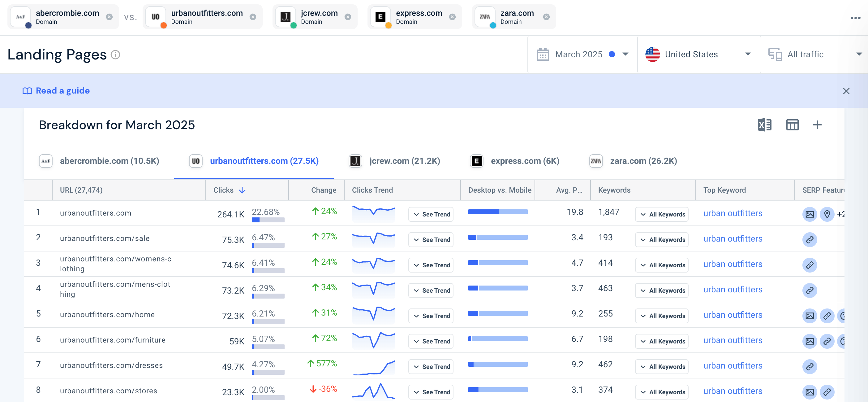Click sitelinks icon in /sale row
Viewport: 868px width, 402px height.
(x=810, y=240)
